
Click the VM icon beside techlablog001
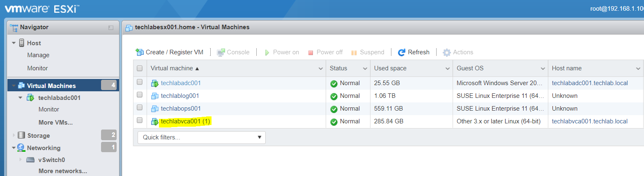click(x=155, y=96)
